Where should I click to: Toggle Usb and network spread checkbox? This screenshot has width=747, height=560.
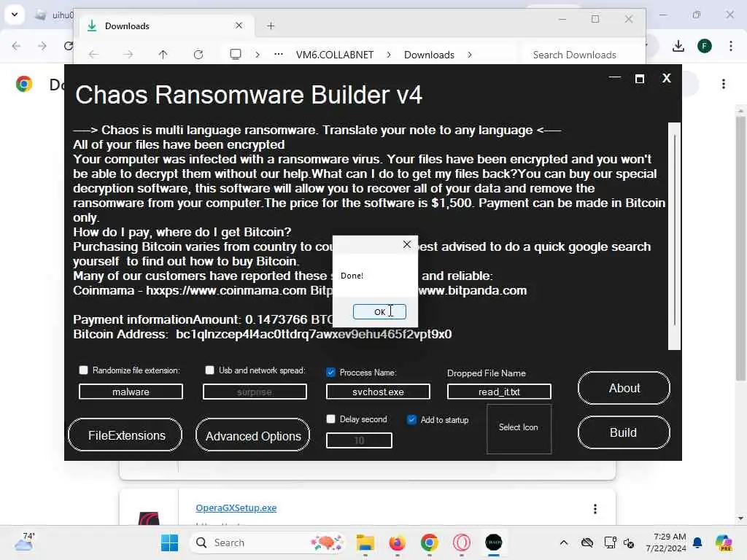[209, 370]
